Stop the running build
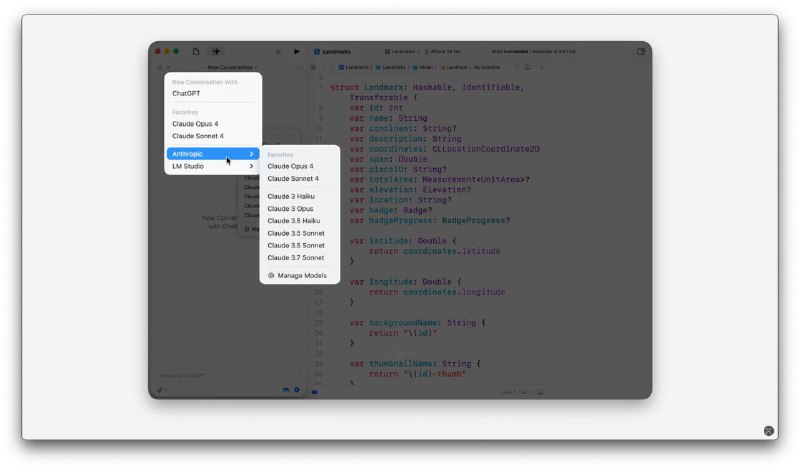Image resolution: width=800 pixels, height=469 pixels. click(278, 52)
